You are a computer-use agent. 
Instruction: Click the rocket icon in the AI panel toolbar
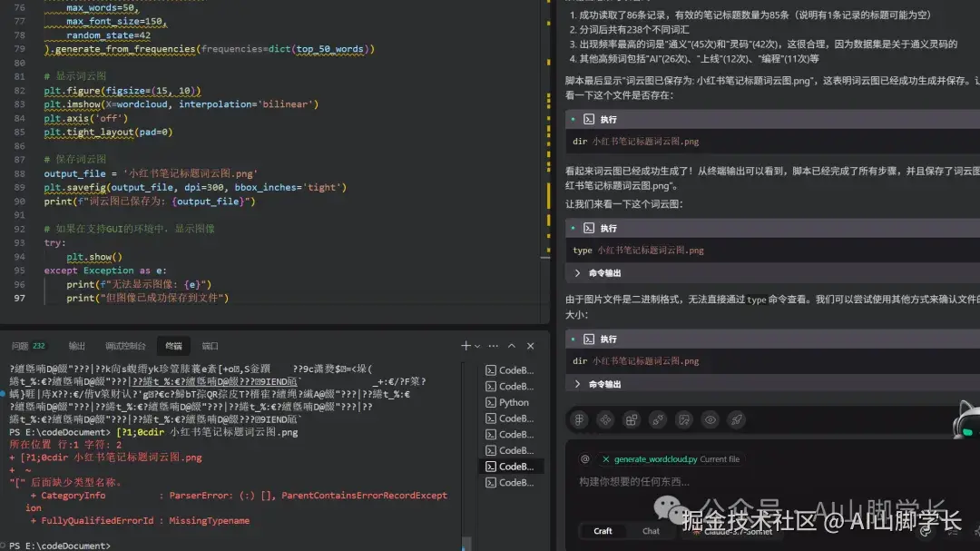pos(737,420)
